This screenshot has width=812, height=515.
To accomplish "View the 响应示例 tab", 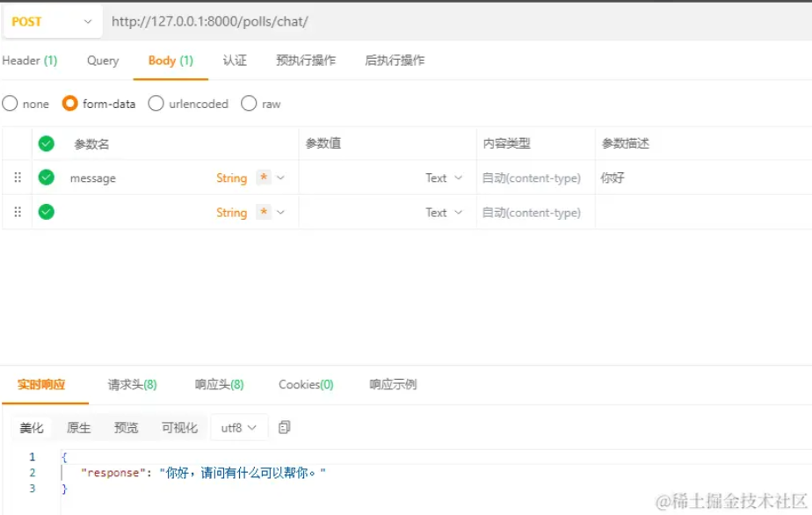I will (x=393, y=384).
